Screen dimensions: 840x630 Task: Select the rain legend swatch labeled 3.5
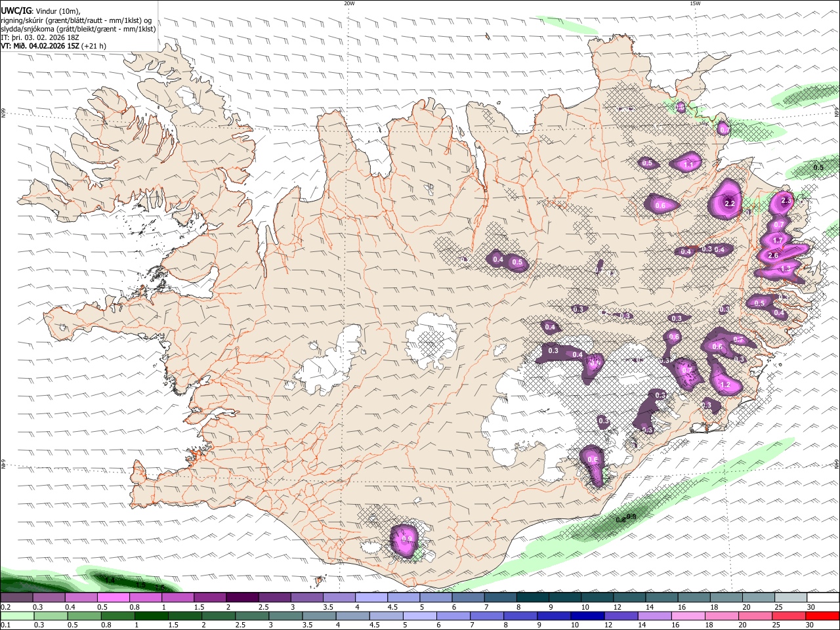pyautogui.click(x=319, y=616)
